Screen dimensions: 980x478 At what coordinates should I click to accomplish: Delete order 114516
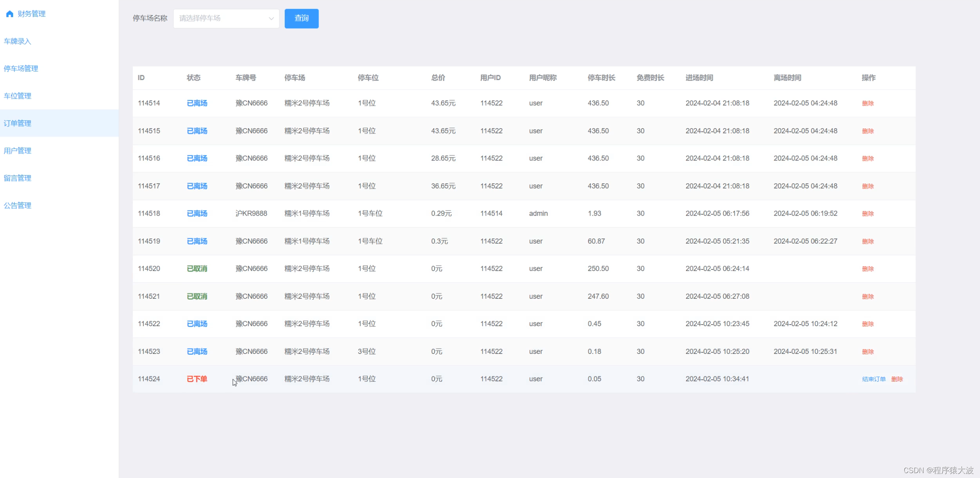pos(868,158)
